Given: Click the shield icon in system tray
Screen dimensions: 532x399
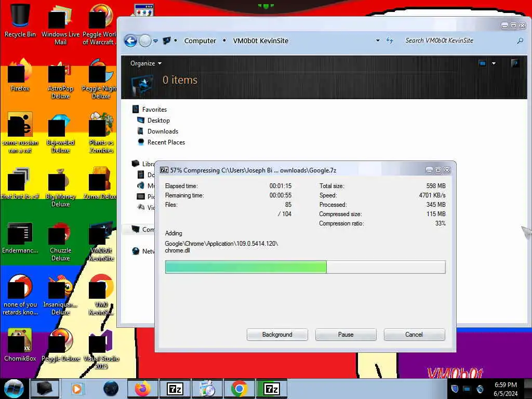Looking at the screenshot, I should coord(455,389).
